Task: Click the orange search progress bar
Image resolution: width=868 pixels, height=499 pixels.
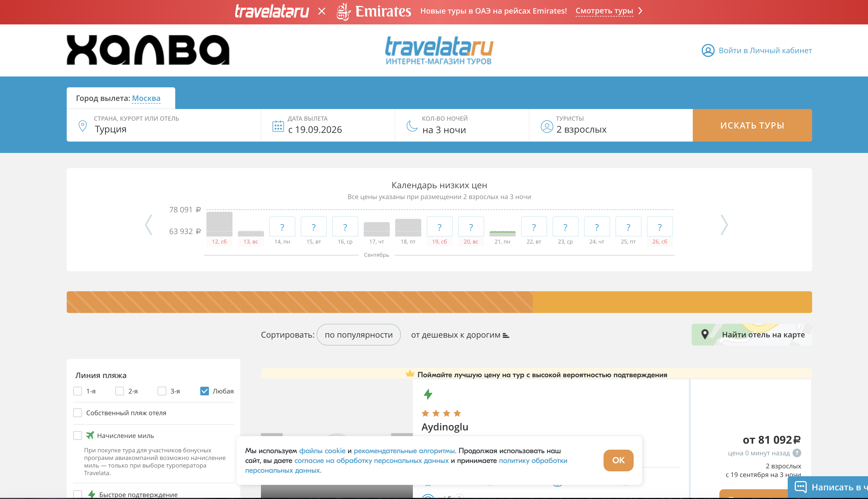Action: coord(439,302)
